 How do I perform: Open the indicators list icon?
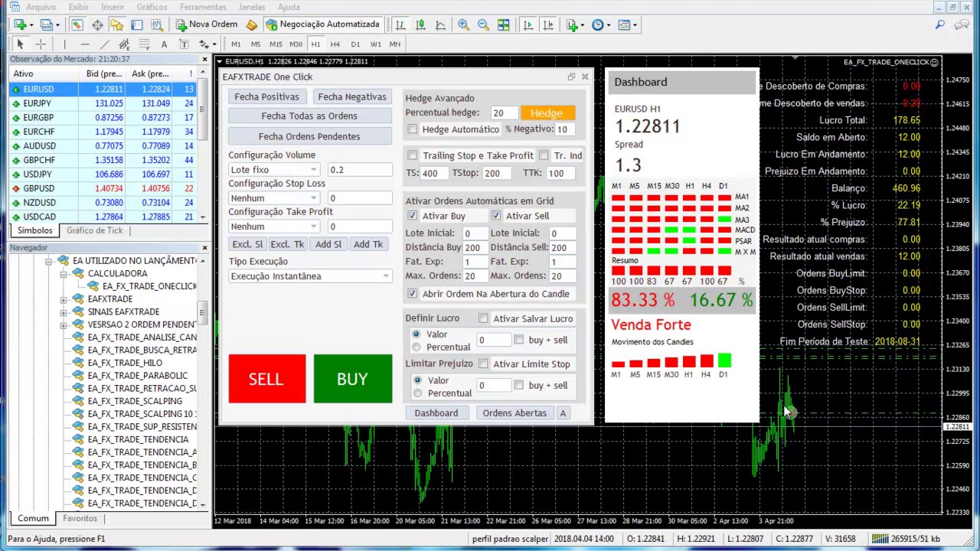[572, 24]
